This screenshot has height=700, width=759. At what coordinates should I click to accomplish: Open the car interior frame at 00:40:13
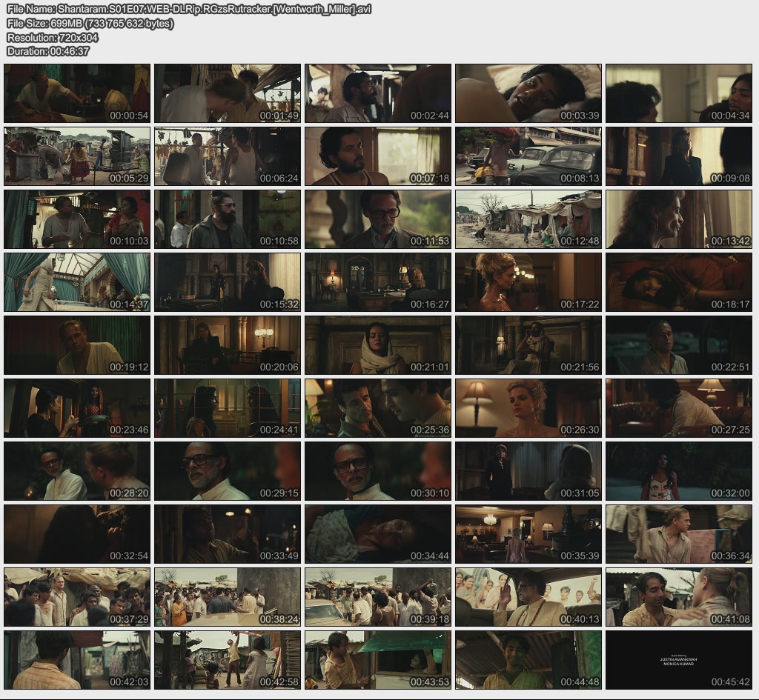click(x=528, y=597)
